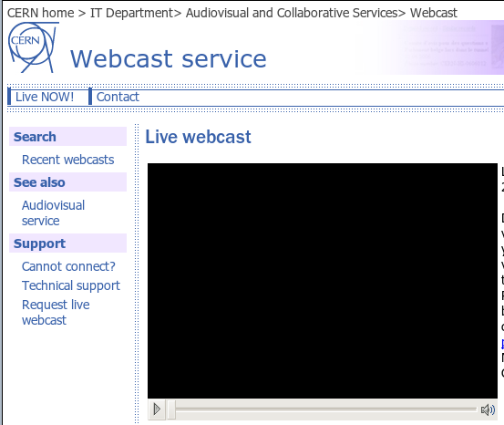Click the Support sidebar heading
The height and width of the screenshot is (425, 504).
pos(67,244)
